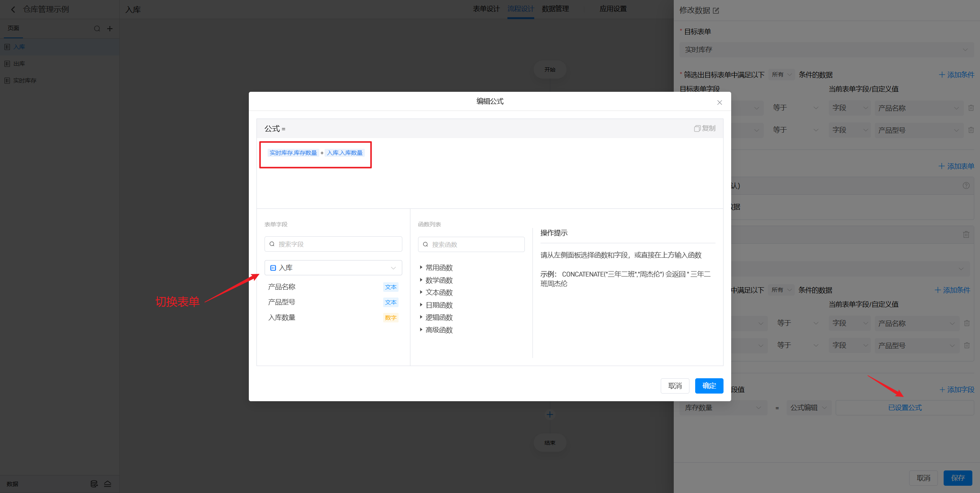Screen dimensions: 980x493
Task: Switch to the 表单设计 tab
Action: (486, 9)
